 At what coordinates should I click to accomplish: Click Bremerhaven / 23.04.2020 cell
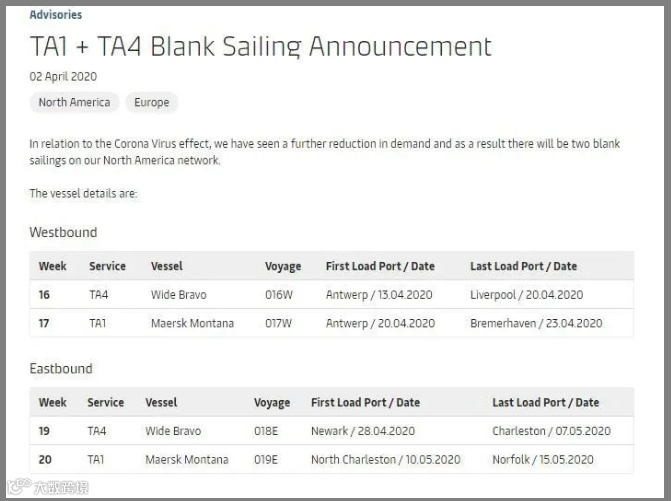click(536, 323)
